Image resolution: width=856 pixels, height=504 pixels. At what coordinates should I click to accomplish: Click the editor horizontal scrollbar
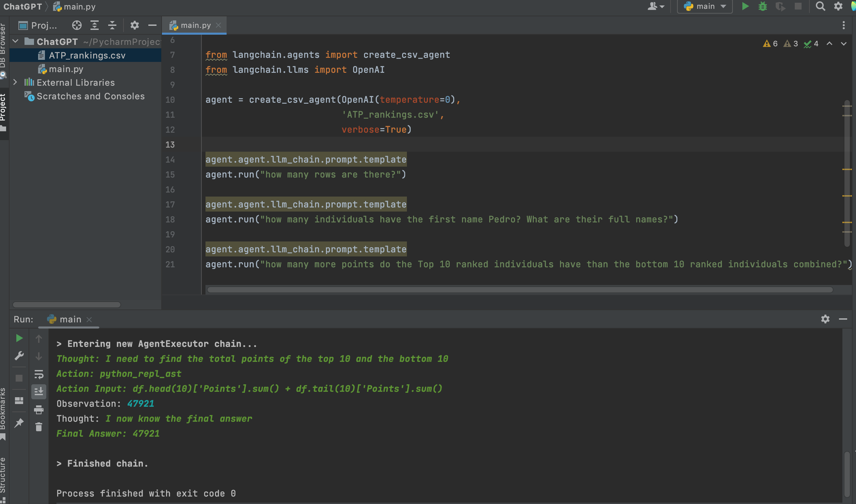520,290
